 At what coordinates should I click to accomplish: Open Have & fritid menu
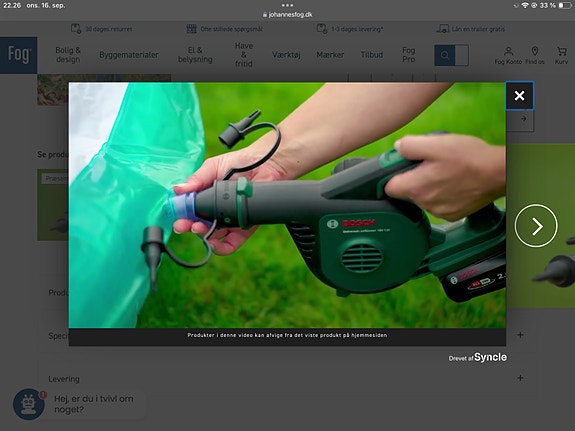point(244,55)
